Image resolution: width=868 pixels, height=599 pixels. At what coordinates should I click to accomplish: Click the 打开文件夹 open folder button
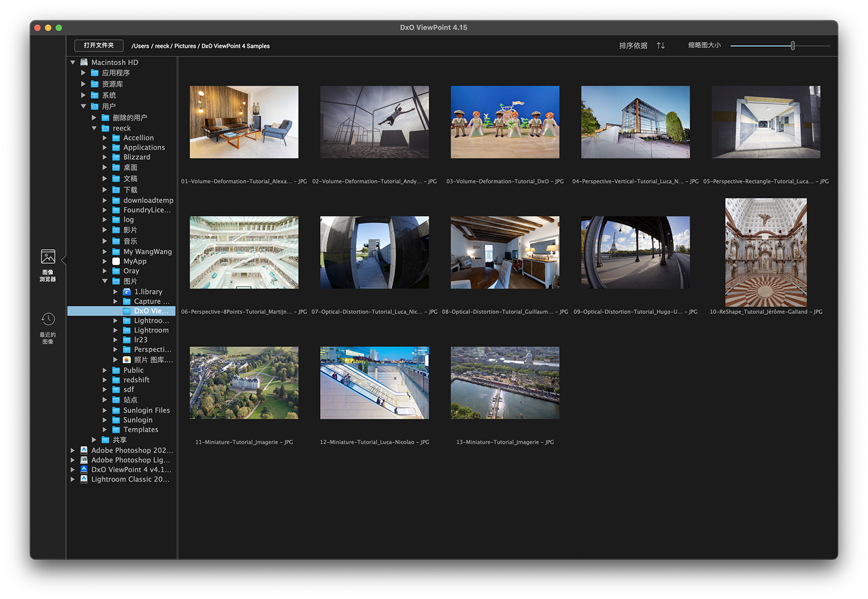tap(98, 46)
